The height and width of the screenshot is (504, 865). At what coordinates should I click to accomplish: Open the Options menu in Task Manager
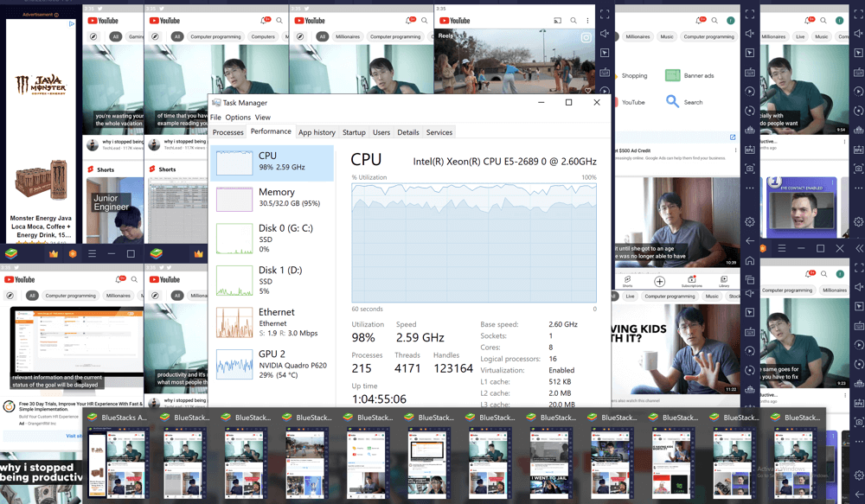(x=238, y=118)
